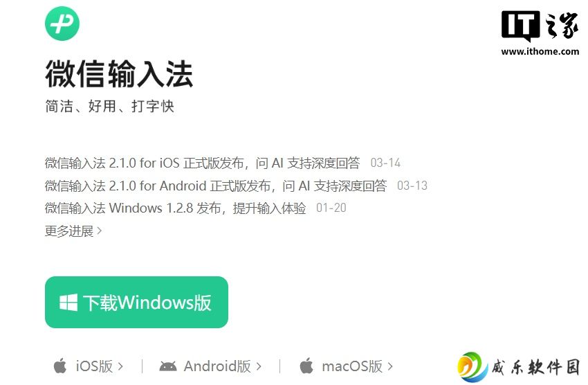Click the IT之家 logo watermark

coord(540,26)
